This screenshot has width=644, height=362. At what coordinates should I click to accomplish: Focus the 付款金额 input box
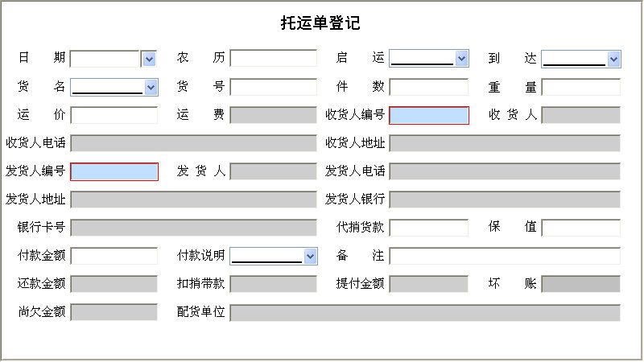(114, 256)
